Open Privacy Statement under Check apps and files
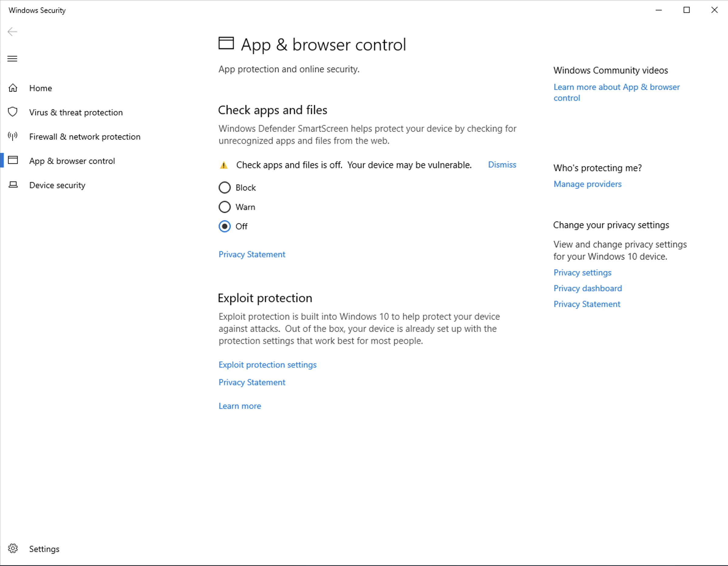Screen dimensions: 728x566 click(252, 254)
